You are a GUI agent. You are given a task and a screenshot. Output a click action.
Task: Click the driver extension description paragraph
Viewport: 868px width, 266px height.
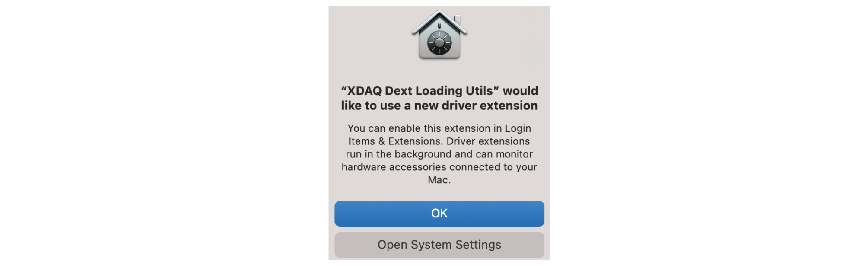click(439, 154)
